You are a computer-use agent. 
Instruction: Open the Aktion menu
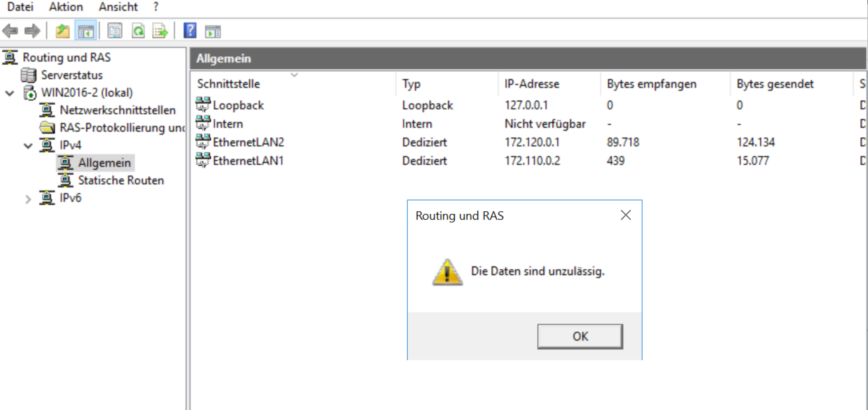[x=66, y=7]
